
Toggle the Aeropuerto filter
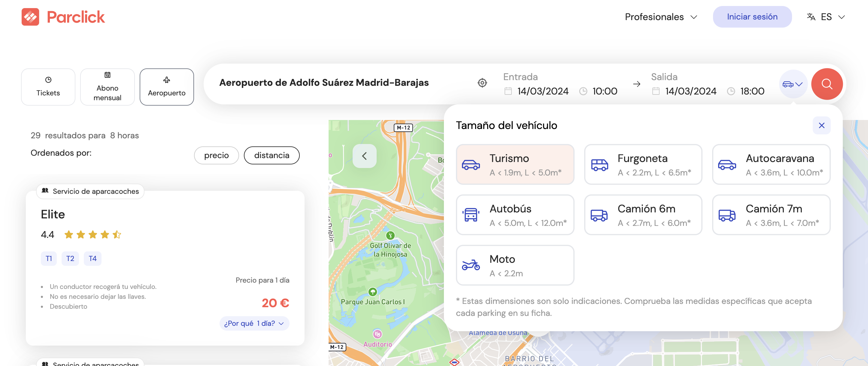[166, 86]
